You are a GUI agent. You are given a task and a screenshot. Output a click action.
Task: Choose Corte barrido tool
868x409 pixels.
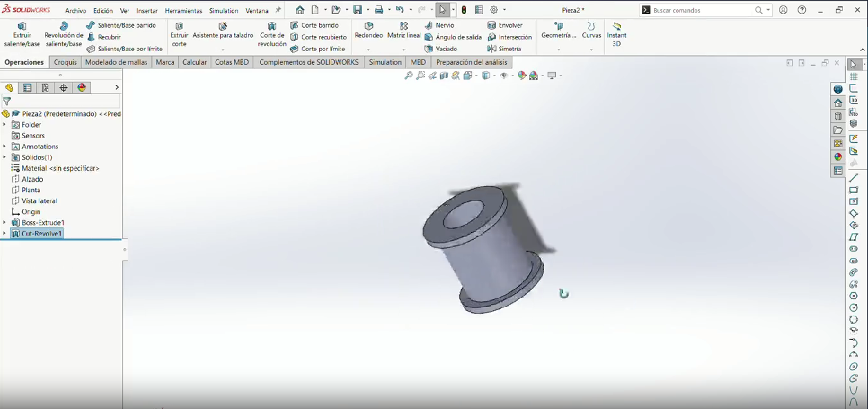click(314, 25)
